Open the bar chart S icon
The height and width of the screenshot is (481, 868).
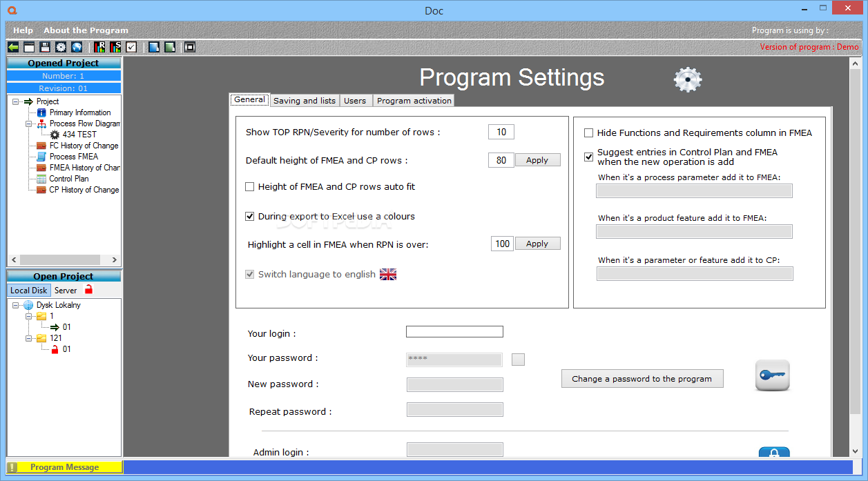pyautogui.click(x=115, y=47)
